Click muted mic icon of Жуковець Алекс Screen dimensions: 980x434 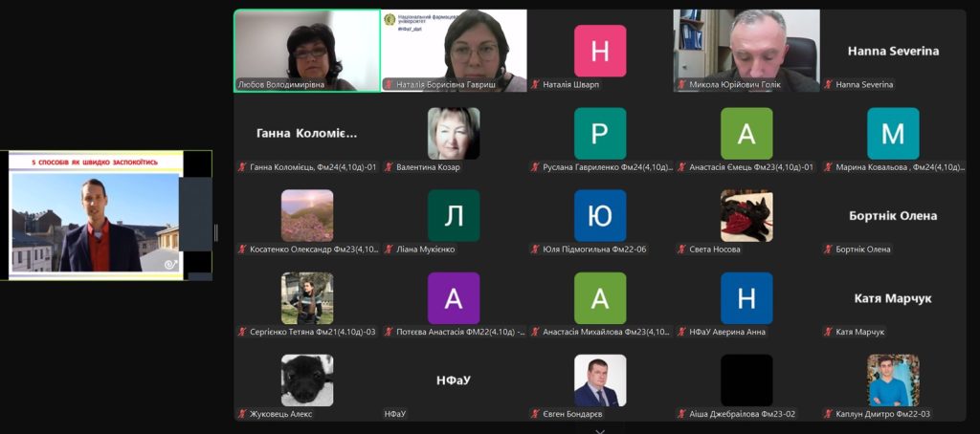pos(242,413)
